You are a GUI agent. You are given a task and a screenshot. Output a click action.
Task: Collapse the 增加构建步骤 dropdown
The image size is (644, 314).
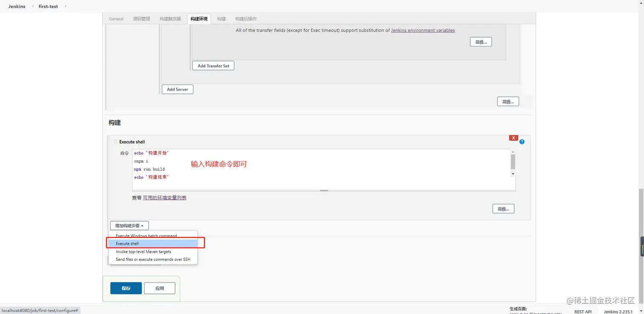129,226
